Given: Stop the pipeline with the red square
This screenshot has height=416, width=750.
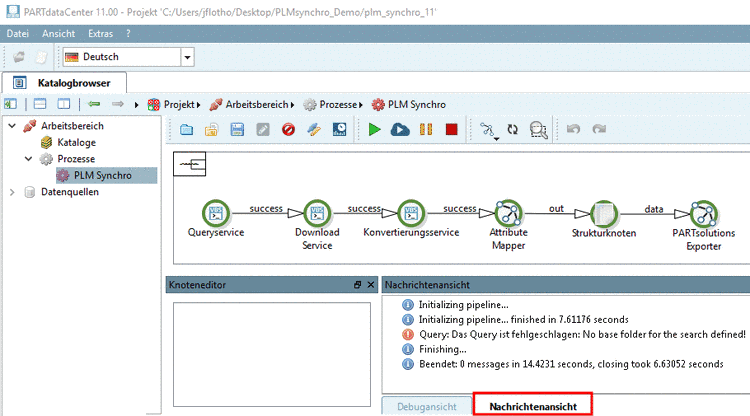Looking at the screenshot, I should [452, 129].
